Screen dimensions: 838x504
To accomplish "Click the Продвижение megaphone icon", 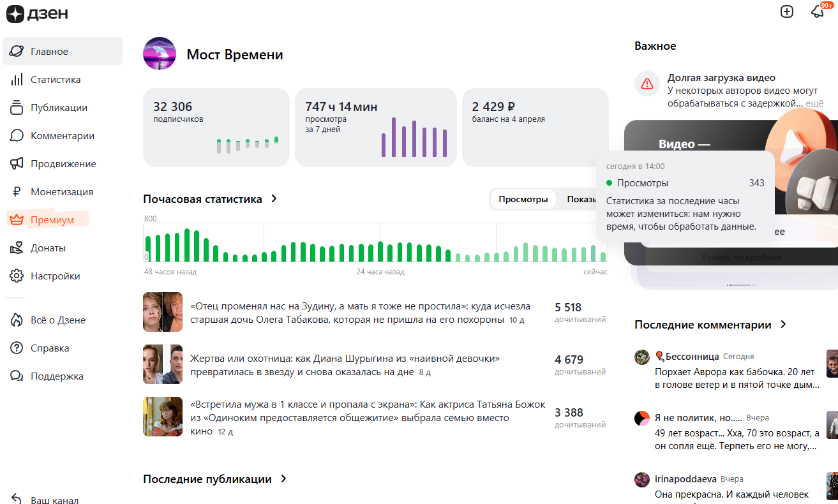I will point(17,164).
